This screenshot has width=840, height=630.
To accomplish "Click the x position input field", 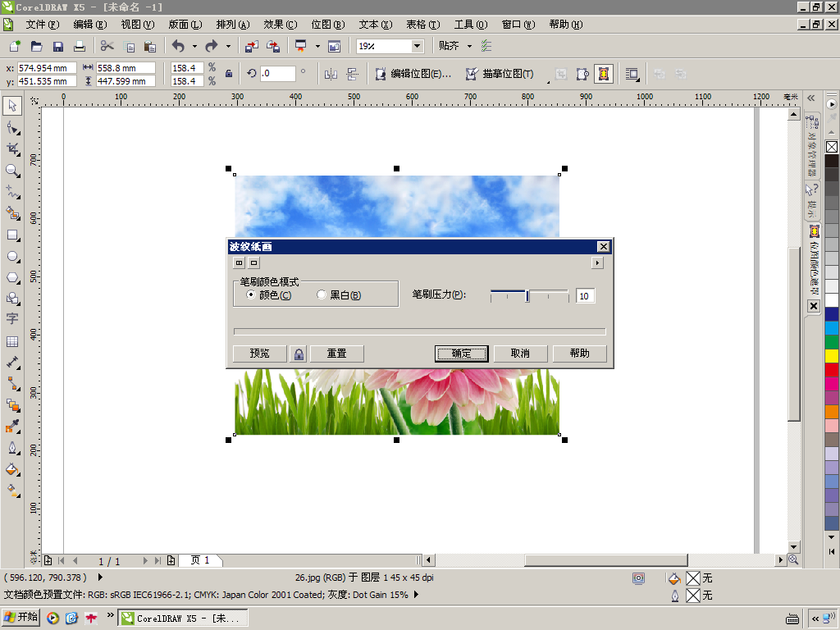I will pos(47,68).
